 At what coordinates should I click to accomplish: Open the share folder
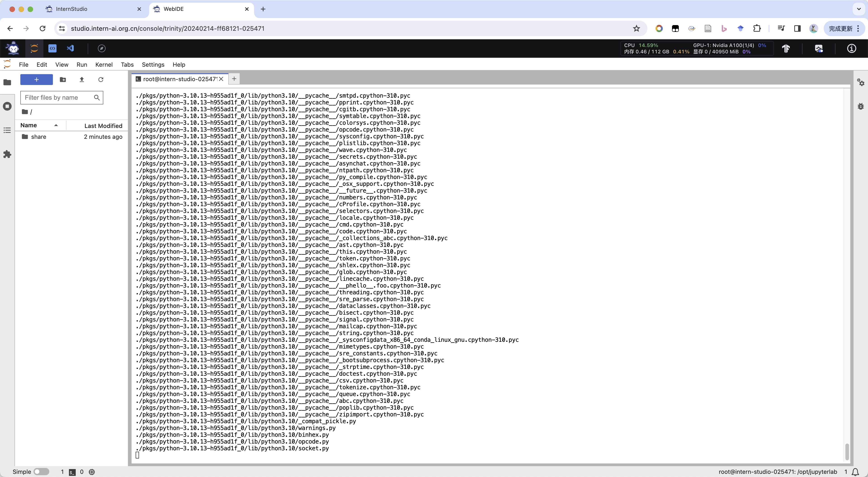tap(38, 137)
